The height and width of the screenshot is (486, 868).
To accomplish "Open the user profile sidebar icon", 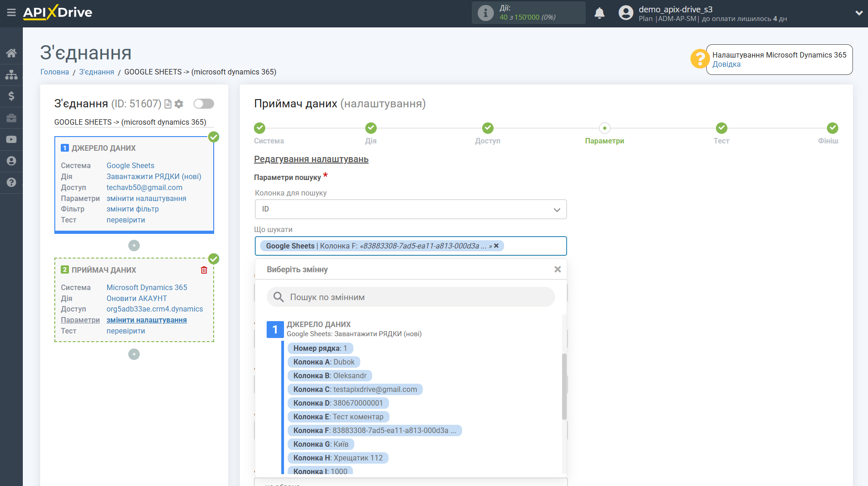I will 11,161.
